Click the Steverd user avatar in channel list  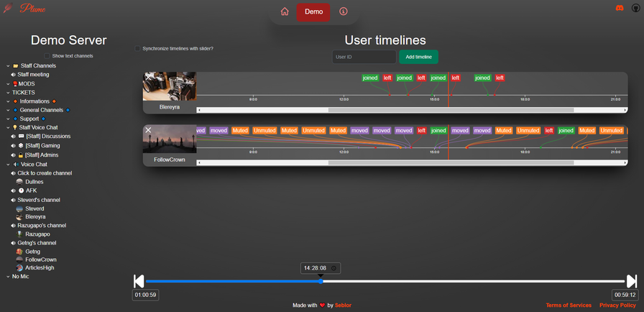19,208
